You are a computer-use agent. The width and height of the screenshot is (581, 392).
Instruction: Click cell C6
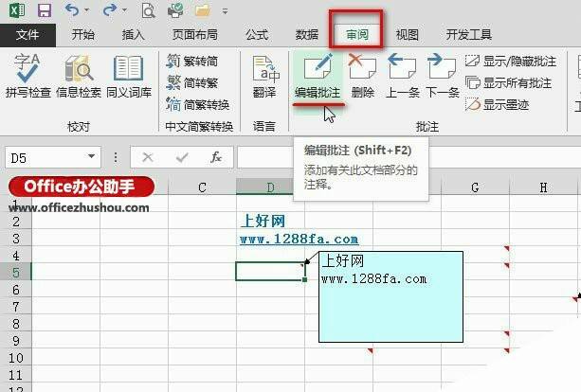coord(202,289)
